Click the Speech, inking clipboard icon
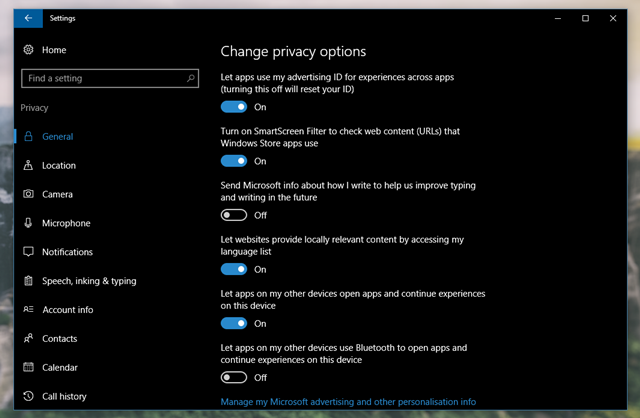This screenshot has height=418, width=640. 28,281
